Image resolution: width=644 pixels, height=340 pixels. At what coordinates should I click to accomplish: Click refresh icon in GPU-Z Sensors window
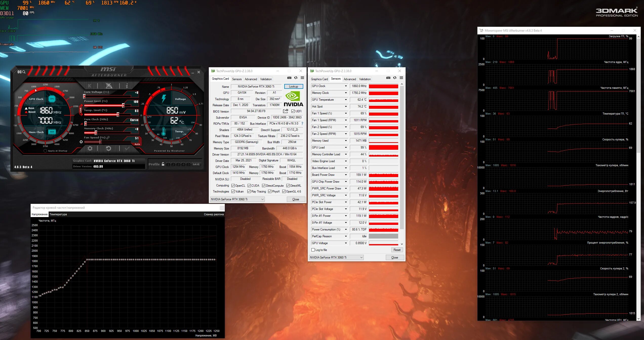point(395,78)
